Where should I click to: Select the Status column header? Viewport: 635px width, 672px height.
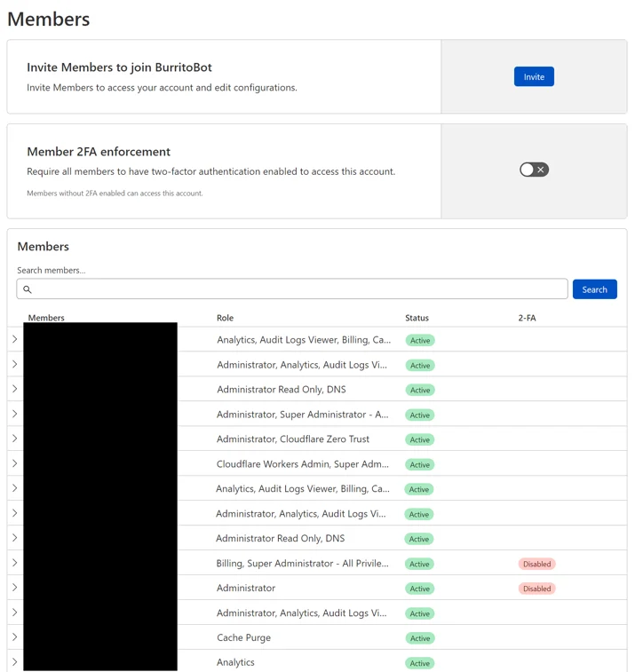tap(417, 318)
